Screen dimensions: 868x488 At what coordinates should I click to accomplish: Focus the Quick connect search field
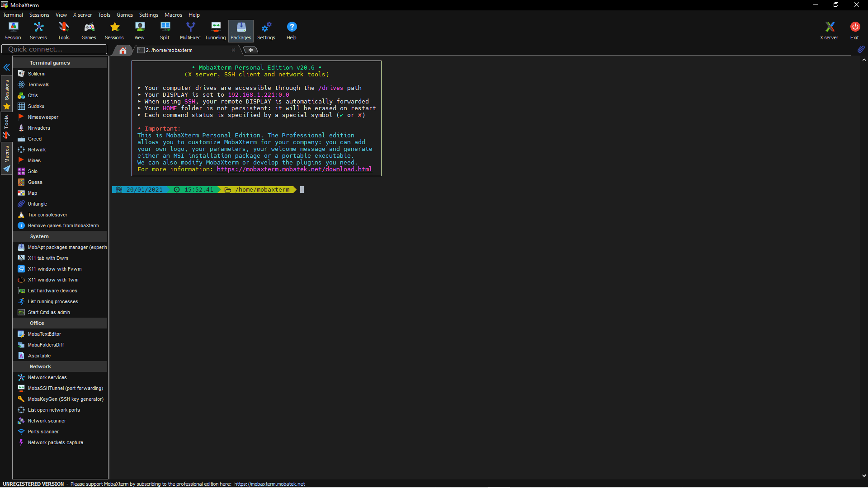54,49
